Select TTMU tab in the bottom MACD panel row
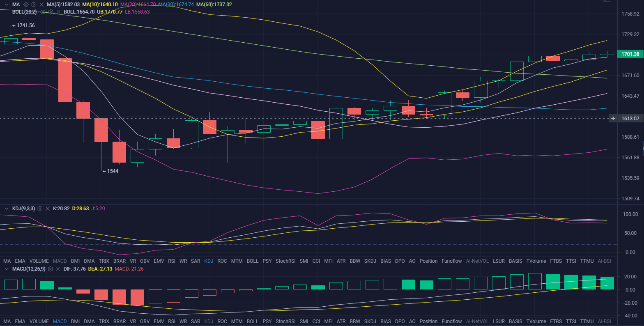644x326 pixels. coord(587,321)
